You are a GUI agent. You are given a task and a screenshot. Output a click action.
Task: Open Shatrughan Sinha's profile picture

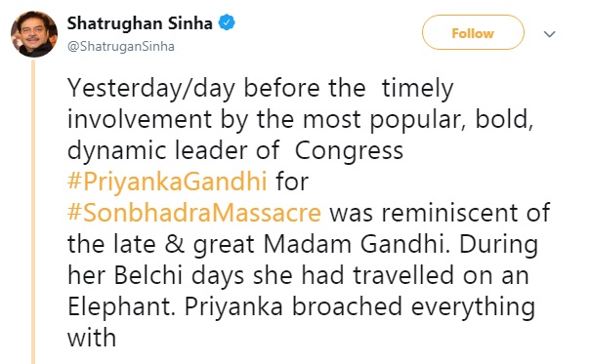coord(34,34)
